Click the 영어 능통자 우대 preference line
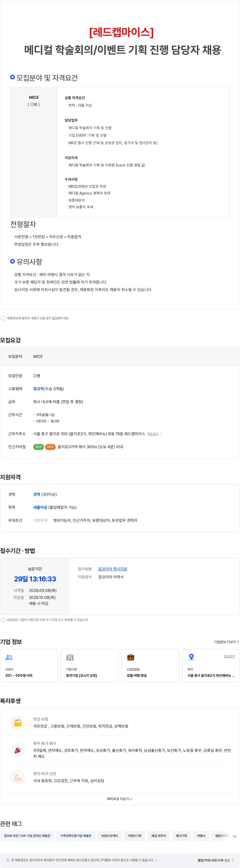This screenshot has width=240, height=868. [81, 207]
